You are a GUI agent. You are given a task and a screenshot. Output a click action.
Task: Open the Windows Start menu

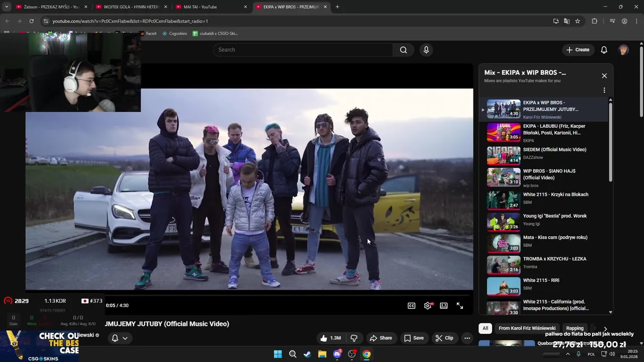(x=278, y=354)
